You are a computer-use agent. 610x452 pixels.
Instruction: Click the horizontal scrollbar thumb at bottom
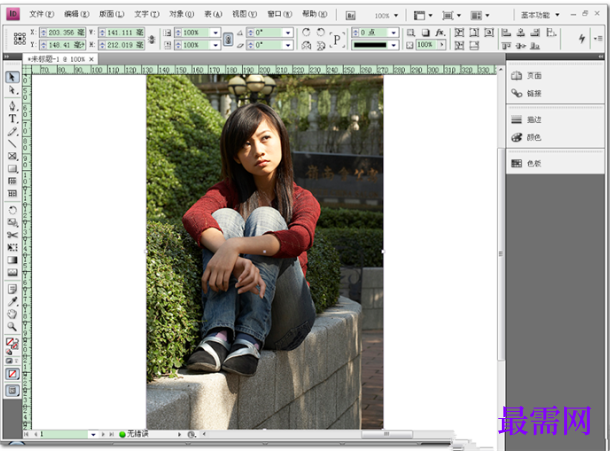(x=387, y=434)
